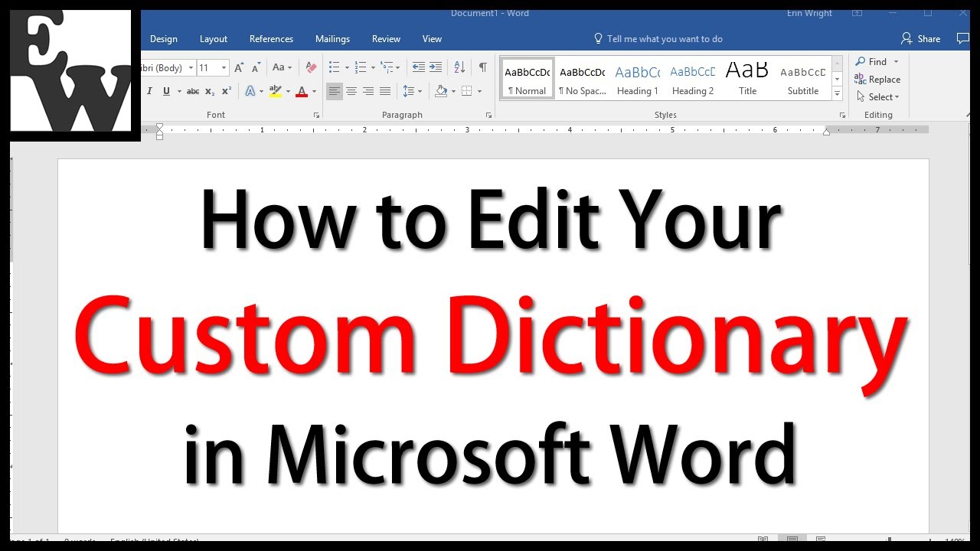Clear all formatting with the eraser icon
This screenshot has height=551, width=980.
[311, 67]
